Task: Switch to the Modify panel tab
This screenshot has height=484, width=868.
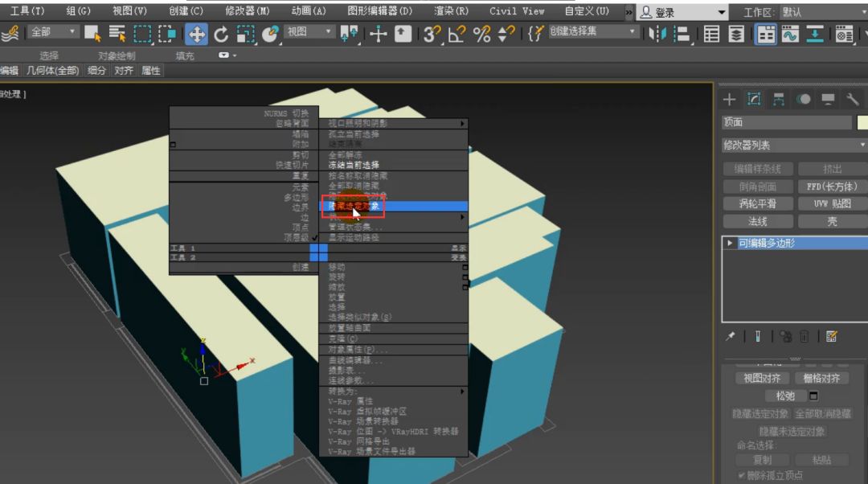Action: click(x=754, y=100)
